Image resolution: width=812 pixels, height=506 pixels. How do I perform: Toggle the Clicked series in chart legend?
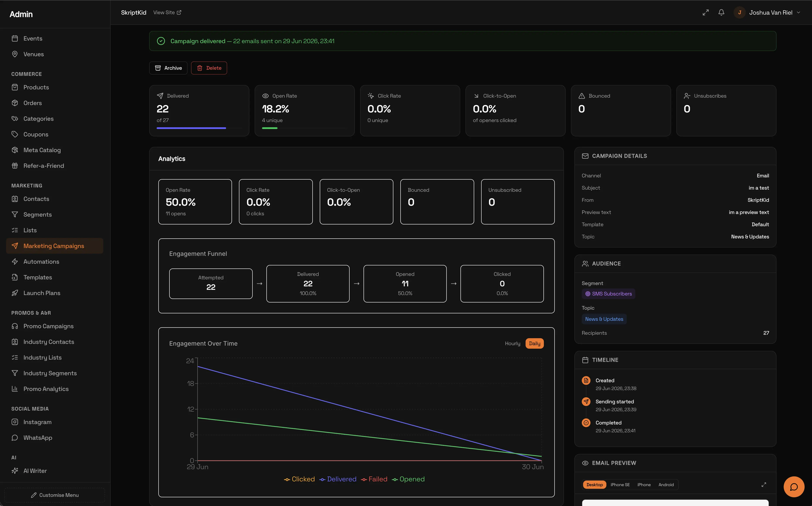(x=299, y=479)
